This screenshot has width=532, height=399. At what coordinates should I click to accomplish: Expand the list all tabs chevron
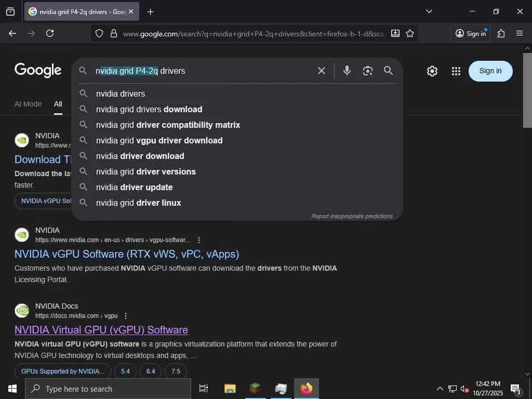[x=429, y=11]
